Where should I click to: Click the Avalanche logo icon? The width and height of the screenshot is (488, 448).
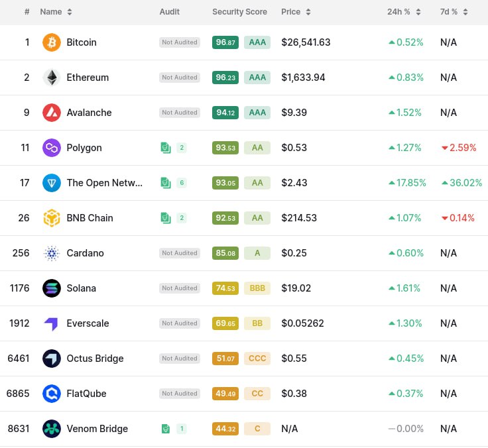51,113
